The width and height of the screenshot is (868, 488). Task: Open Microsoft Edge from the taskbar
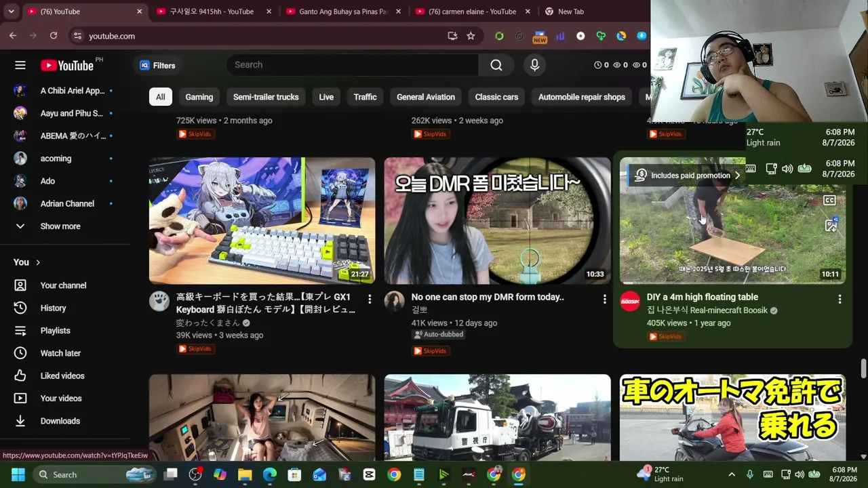tap(270, 474)
